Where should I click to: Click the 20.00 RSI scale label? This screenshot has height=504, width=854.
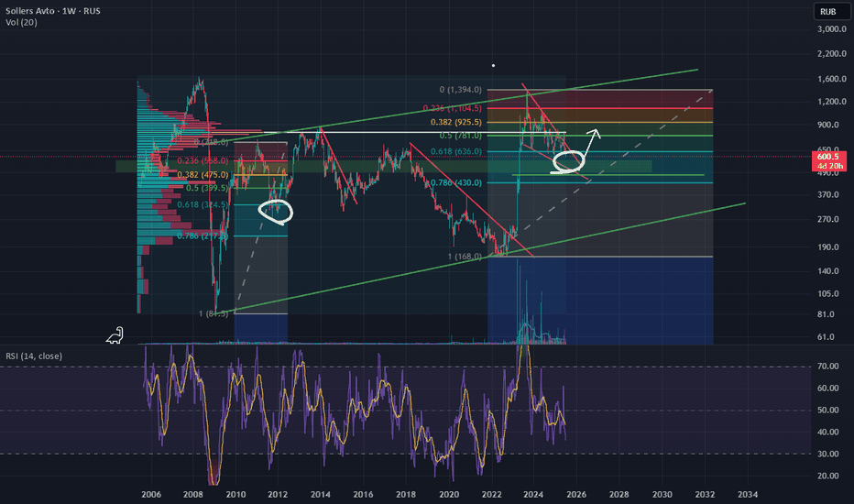pos(827,475)
